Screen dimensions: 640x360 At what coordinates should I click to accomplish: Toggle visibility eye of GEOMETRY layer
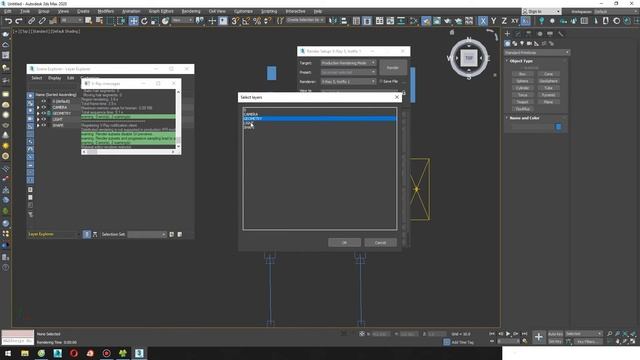44,113
